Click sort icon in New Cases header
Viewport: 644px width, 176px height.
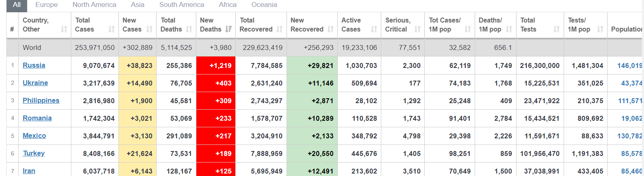click(x=149, y=29)
